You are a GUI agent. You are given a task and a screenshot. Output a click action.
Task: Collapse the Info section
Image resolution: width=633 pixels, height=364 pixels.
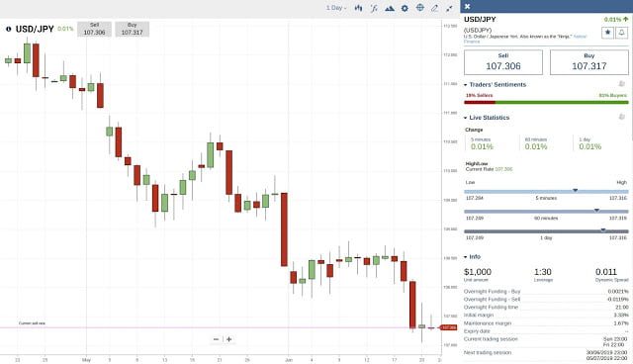tap(466, 257)
